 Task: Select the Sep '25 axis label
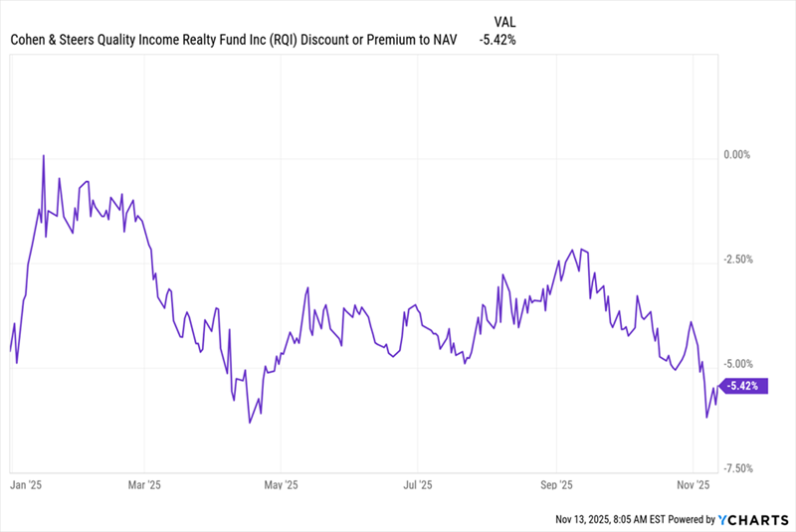tap(555, 486)
